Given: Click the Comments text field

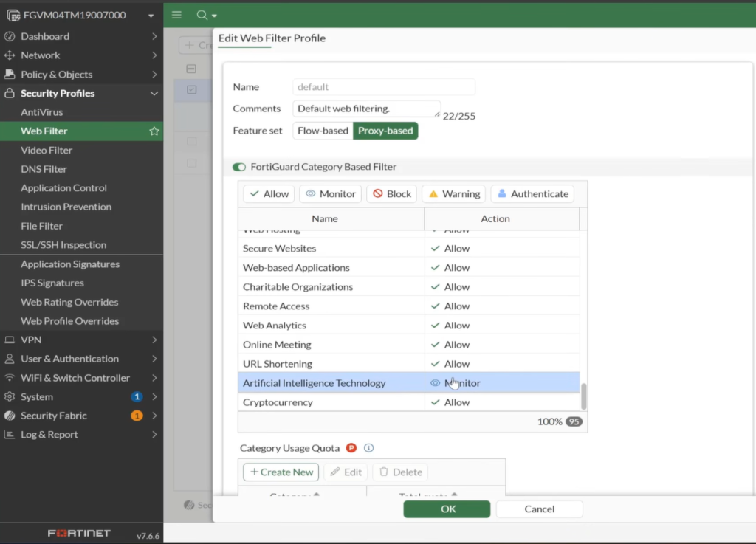Looking at the screenshot, I should tap(366, 109).
